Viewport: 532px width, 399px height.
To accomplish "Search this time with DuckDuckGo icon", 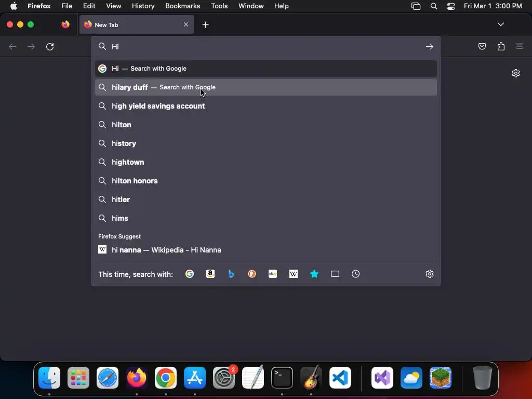I will (x=252, y=274).
